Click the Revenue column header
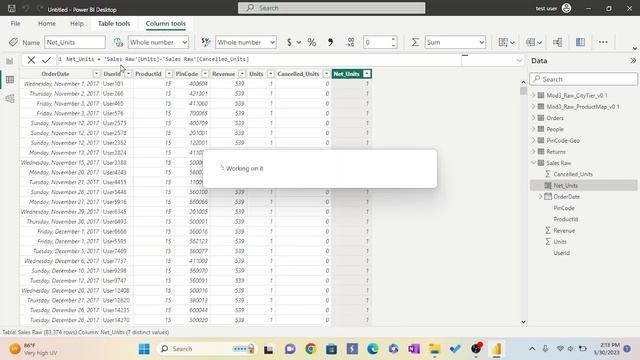640x360 pixels. click(x=223, y=74)
